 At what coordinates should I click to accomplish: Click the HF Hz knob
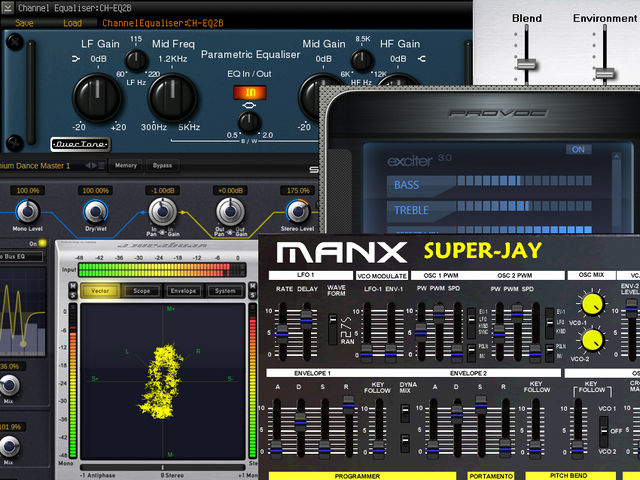click(362, 60)
